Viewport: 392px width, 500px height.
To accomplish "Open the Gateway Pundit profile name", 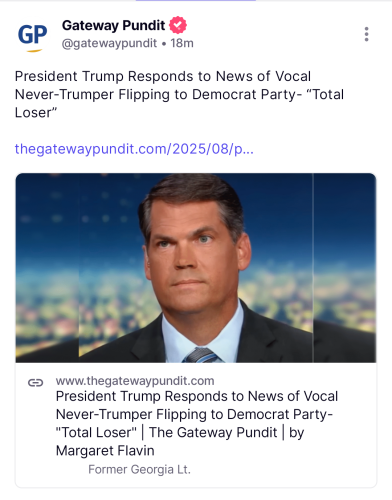I will pos(113,25).
